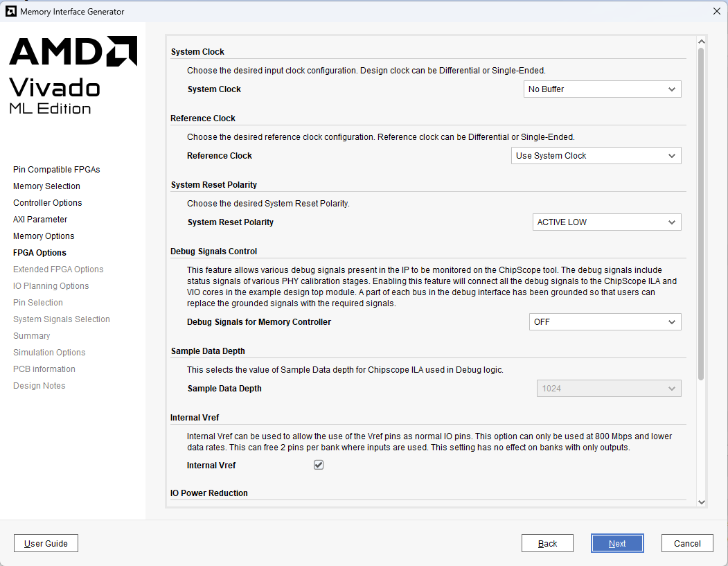Open the System Reset Polarity dropdown
The width and height of the screenshot is (728, 566).
tap(606, 222)
